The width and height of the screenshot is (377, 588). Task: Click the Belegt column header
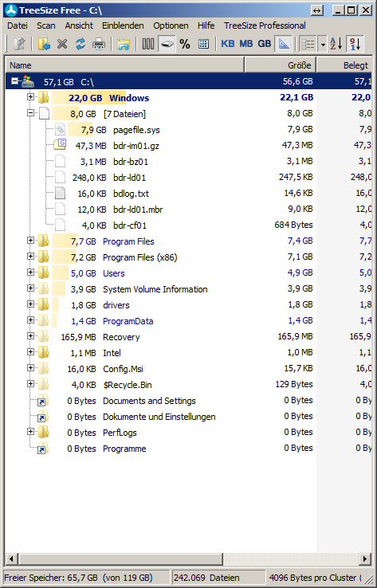click(x=344, y=65)
